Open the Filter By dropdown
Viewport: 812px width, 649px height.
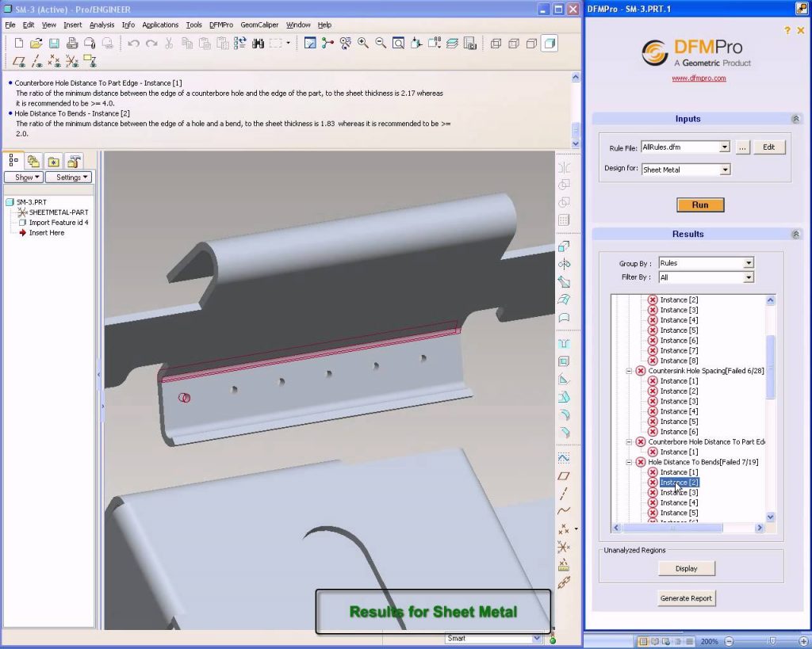[x=749, y=277]
